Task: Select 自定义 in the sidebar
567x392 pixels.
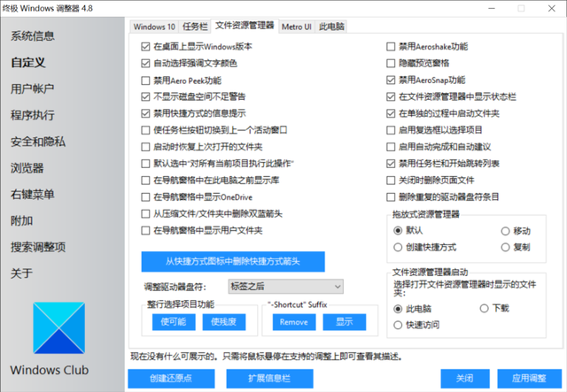Action: click(x=28, y=63)
